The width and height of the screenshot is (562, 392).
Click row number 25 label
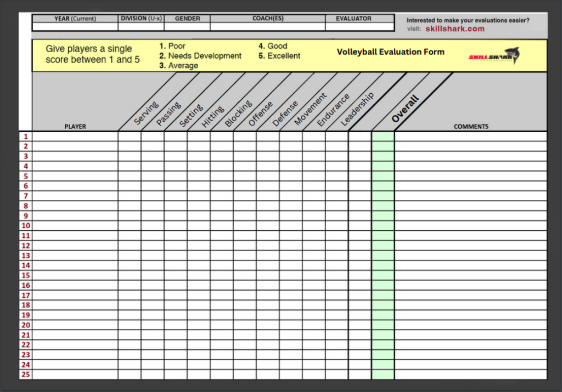[26, 374]
